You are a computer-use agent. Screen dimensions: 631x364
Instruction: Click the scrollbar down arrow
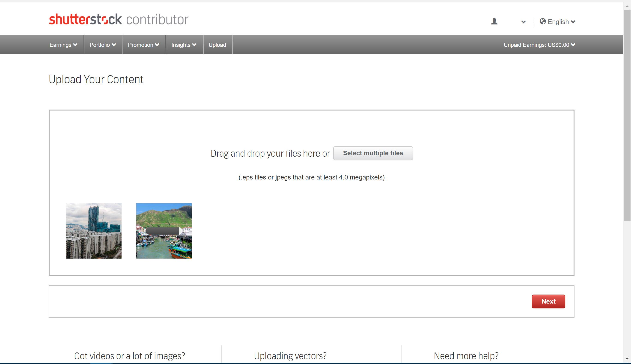[x=627, y=359]
